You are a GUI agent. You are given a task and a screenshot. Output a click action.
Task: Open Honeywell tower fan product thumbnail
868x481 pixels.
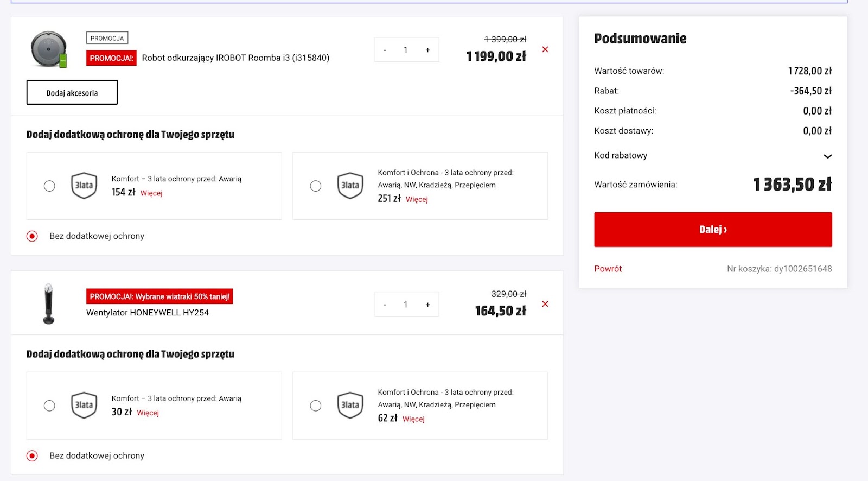49,304
